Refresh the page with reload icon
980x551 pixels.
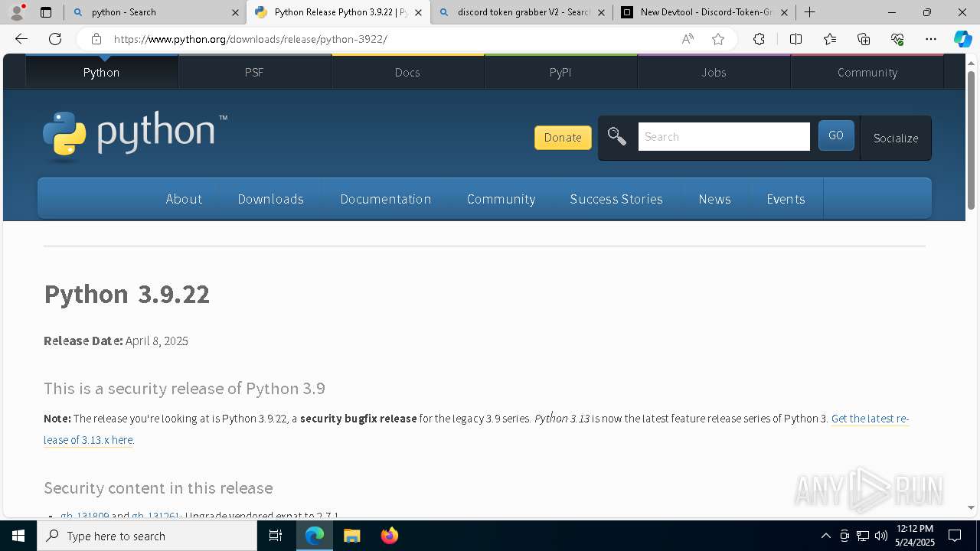(55, 39)
